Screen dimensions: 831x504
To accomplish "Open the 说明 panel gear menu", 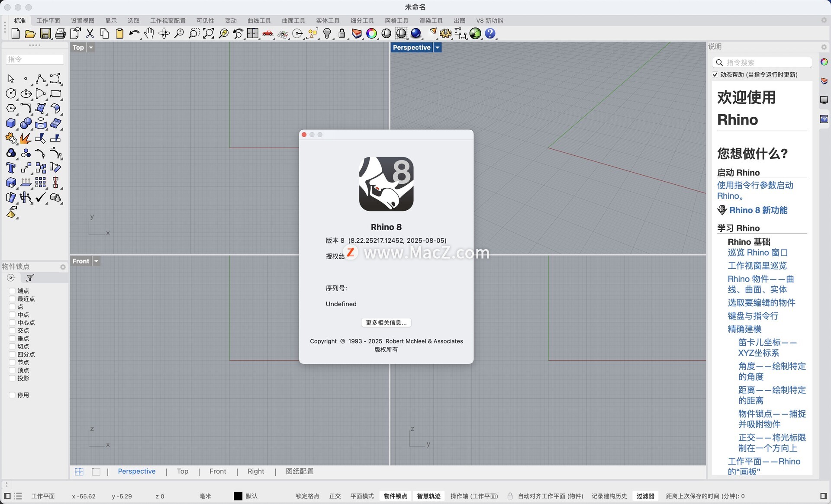I will [x=824, y=47].
